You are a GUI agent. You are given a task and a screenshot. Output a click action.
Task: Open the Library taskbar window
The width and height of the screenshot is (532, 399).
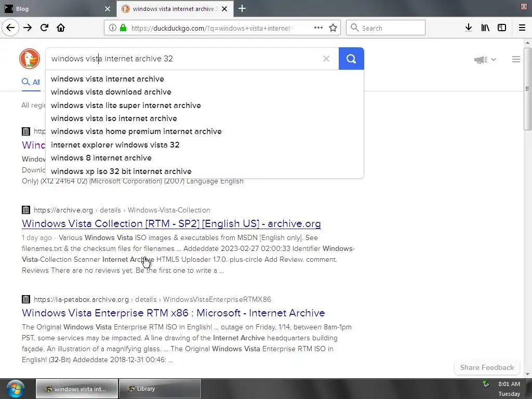tap(160, 389)
